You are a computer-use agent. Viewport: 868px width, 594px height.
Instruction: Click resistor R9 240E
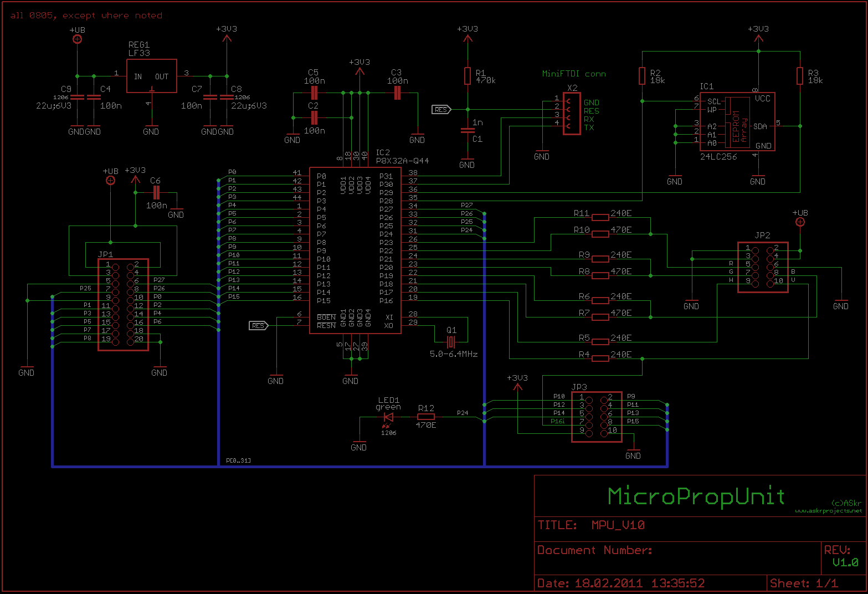[600, 259]
